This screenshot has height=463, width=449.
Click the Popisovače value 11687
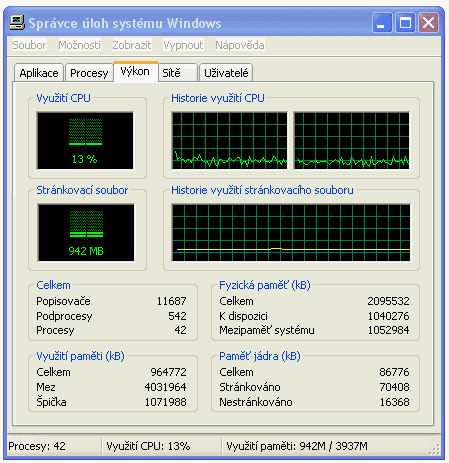pos(171,301)
